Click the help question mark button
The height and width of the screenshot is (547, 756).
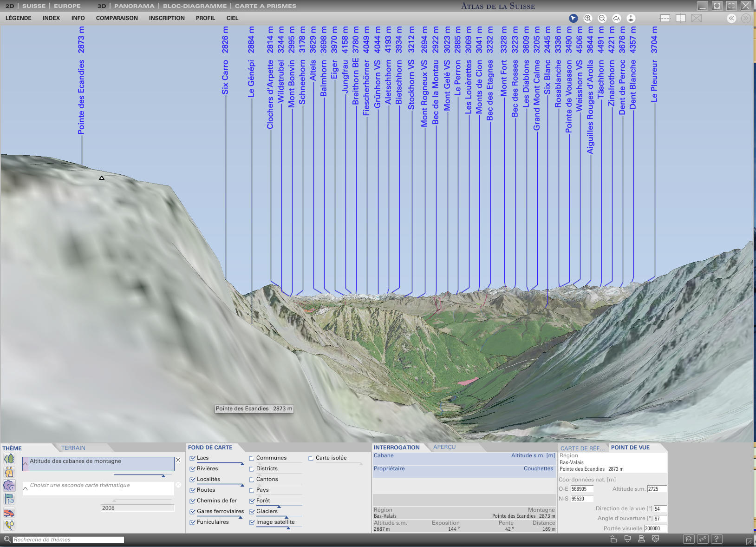(x=717, y=539)
